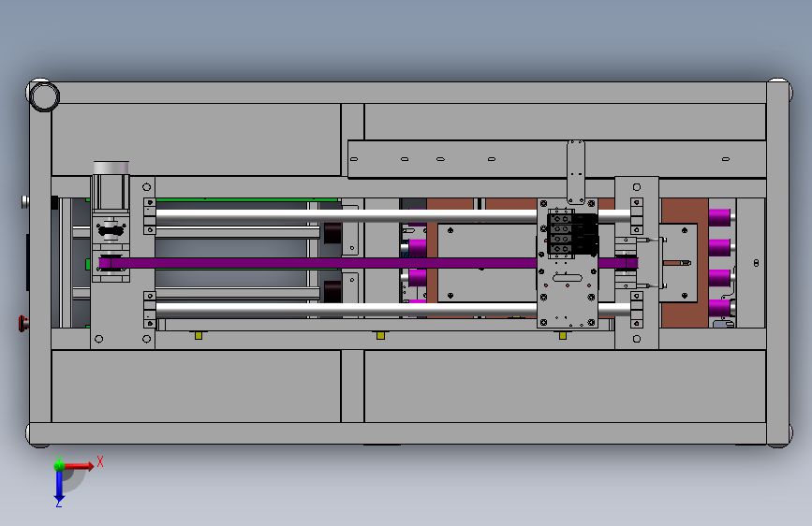
Task: Select the long bracket plate with slotted holes
Action: click(x=556, y=159)
